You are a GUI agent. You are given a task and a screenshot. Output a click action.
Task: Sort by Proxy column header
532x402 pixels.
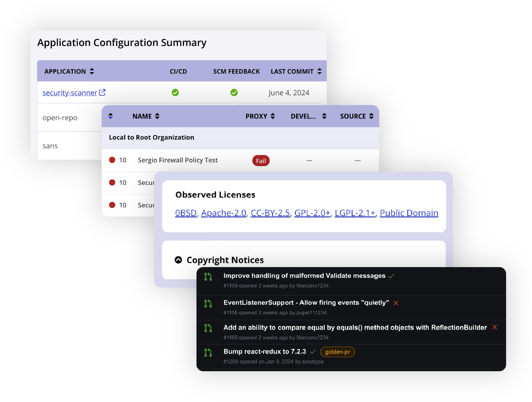point(273,116)
